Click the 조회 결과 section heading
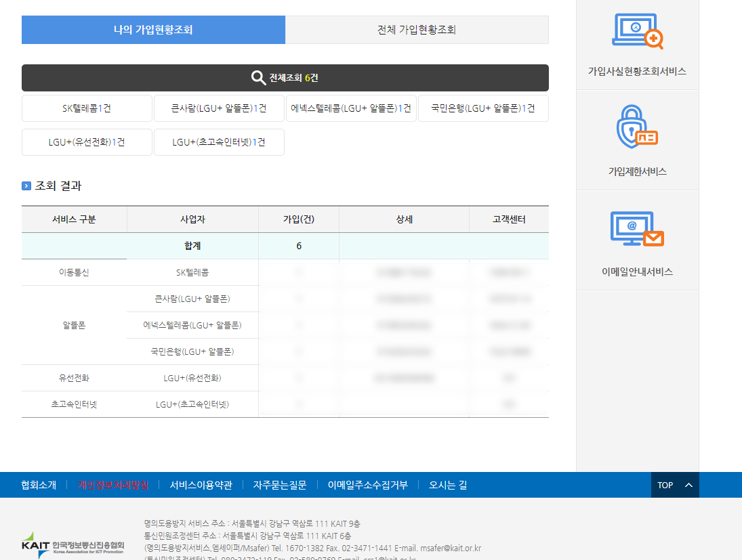The image size is (742, 560). (58, 186)
